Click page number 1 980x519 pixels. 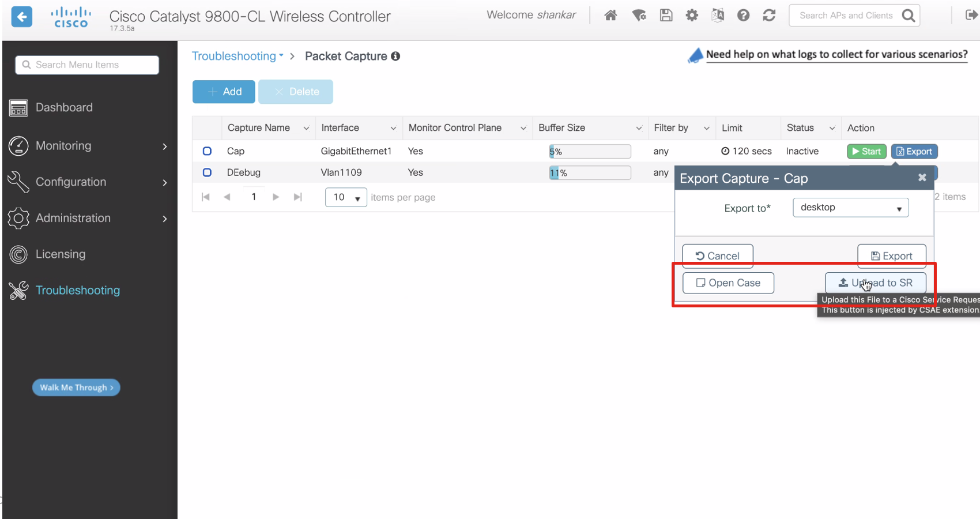pos(254,197)
